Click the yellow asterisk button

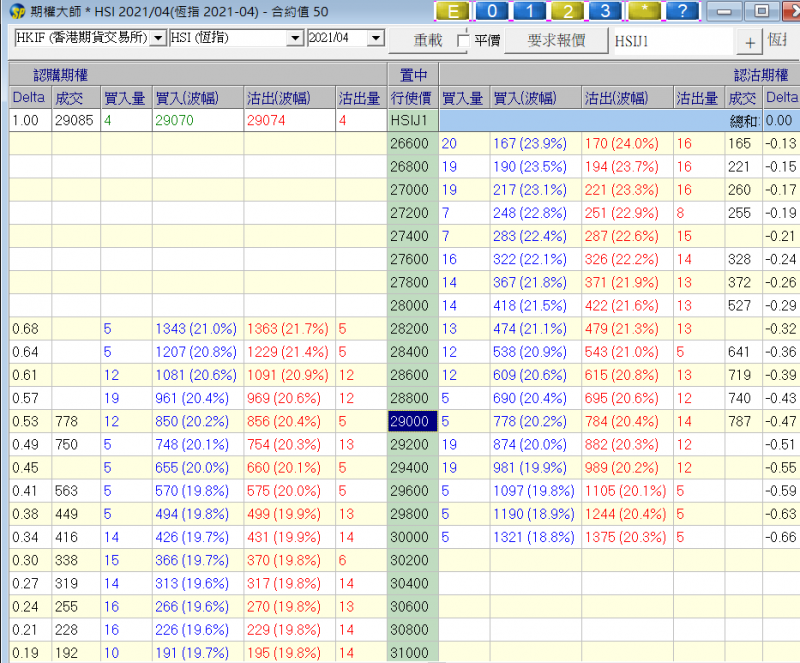point(644,12)
